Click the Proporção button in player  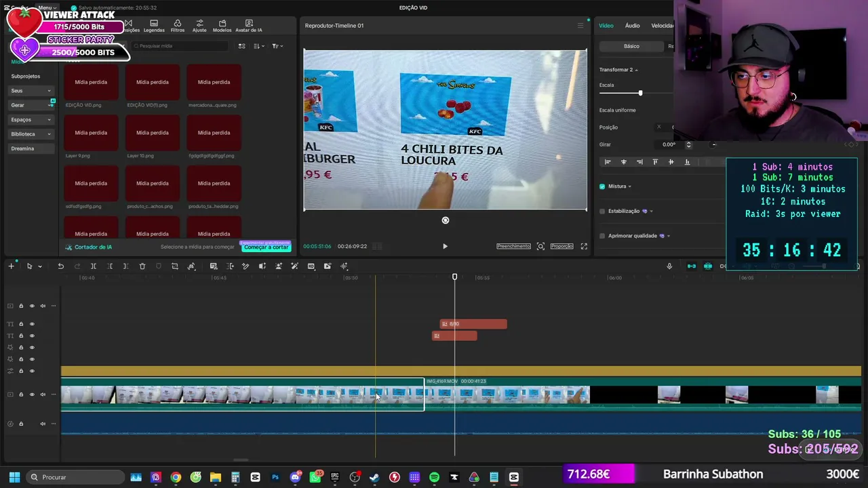click(x=561, y=246)
